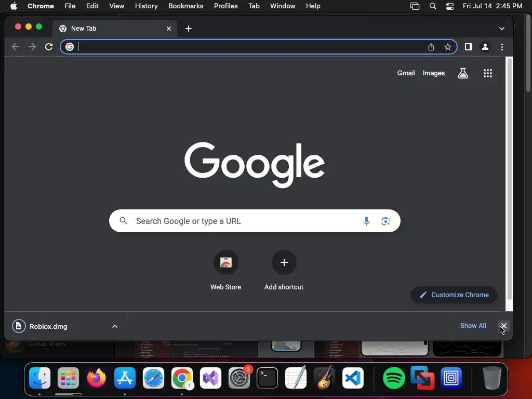Open Launchpad from the Dock
The height and width of the screenshot is (399, 532).
pos(68,378)
